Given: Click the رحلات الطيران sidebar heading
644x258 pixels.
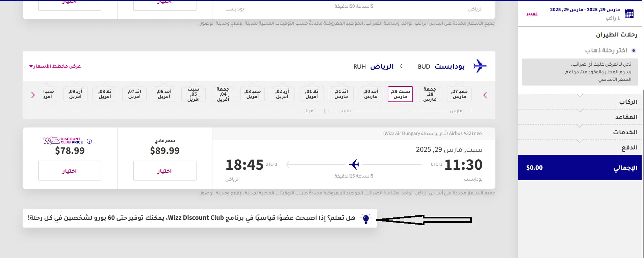Looking at the screenshot, I should click(617, 34).
